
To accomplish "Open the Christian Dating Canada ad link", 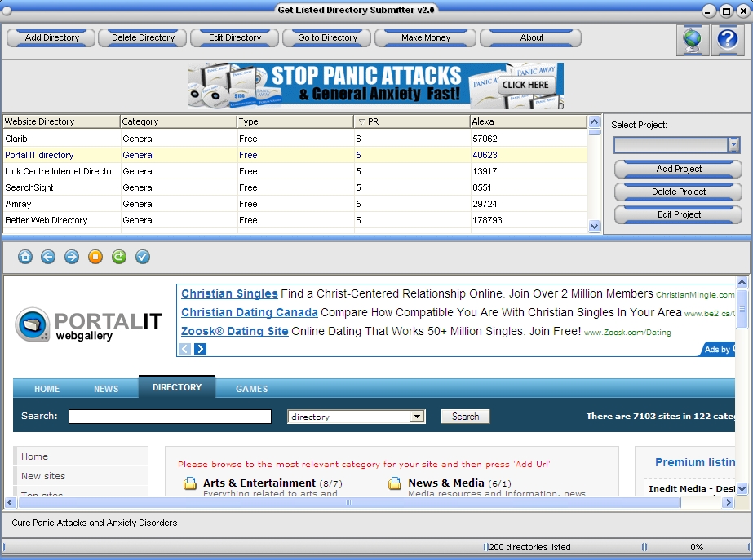I will [x=250, y=312].
